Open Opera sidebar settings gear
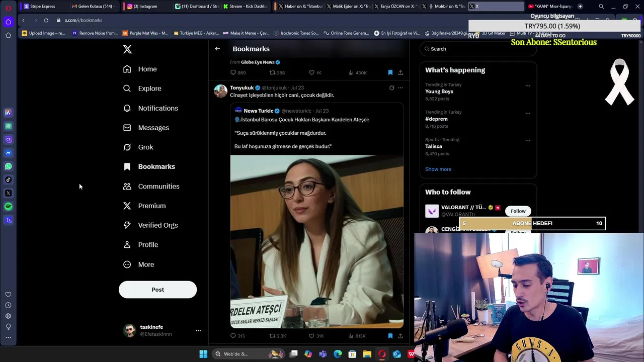Viewport: 644px width, 362px height. click(x=8, y=316)
